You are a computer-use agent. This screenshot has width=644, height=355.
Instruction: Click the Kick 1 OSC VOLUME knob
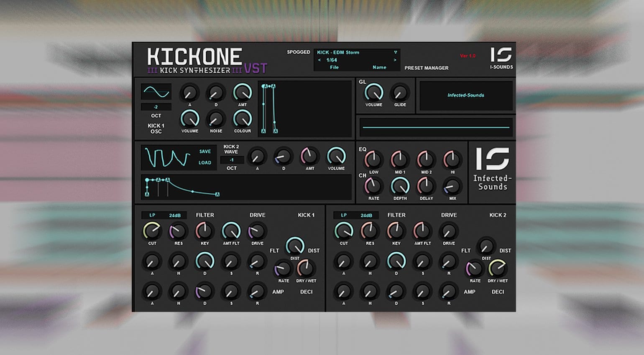[x=190, y=119]
